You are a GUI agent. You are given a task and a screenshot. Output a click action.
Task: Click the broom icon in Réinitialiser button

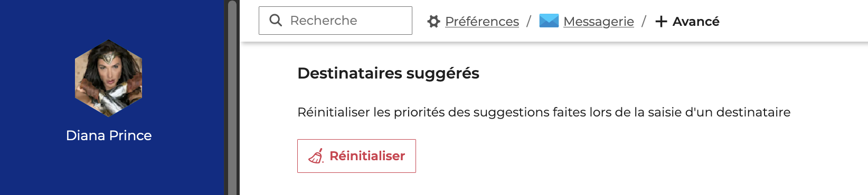[316, 156]
